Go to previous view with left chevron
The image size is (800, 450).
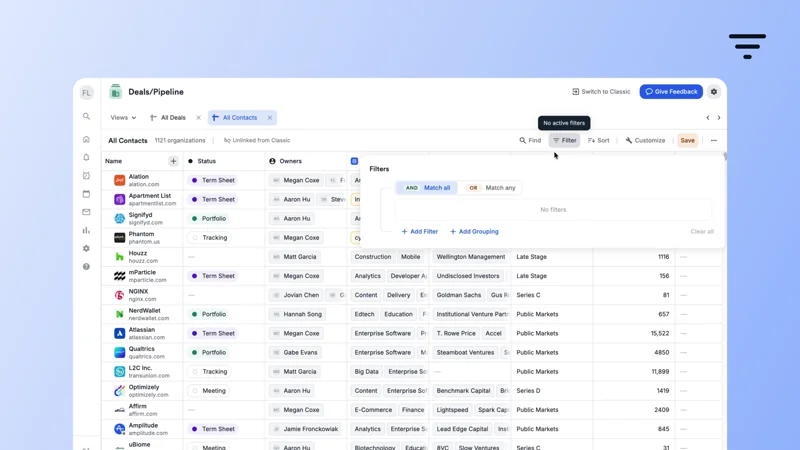tap(708, 118)
